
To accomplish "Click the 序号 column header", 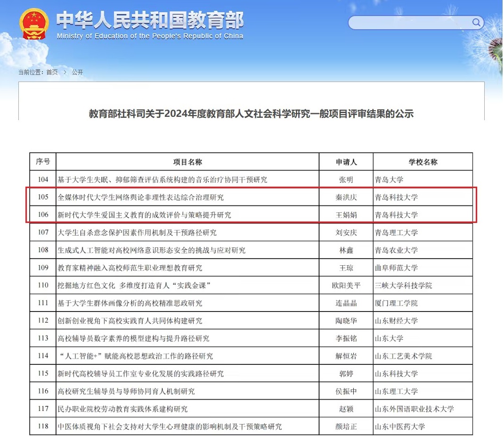I will (x=43, y=162).
